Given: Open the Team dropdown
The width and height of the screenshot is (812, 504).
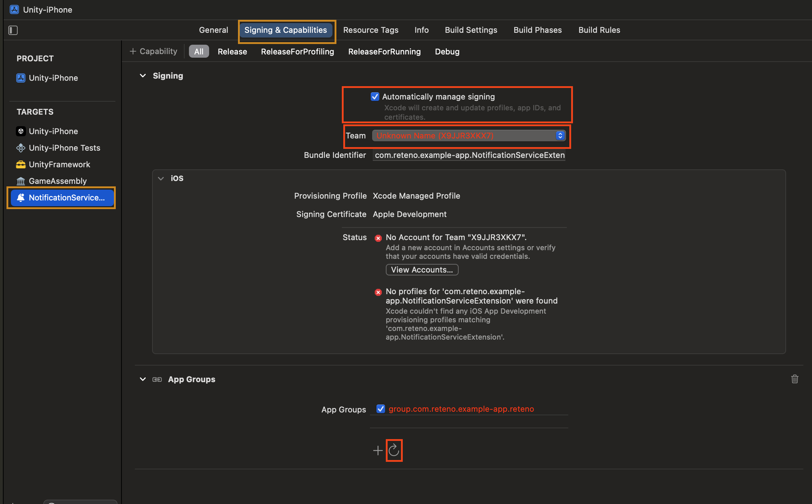Looking at the screenshot, I should (x=469, y=136).
